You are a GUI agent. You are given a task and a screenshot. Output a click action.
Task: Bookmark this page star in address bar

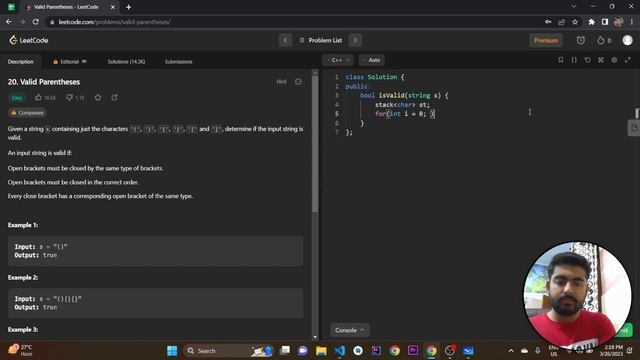pyautogui.click(x=575, y=22)
